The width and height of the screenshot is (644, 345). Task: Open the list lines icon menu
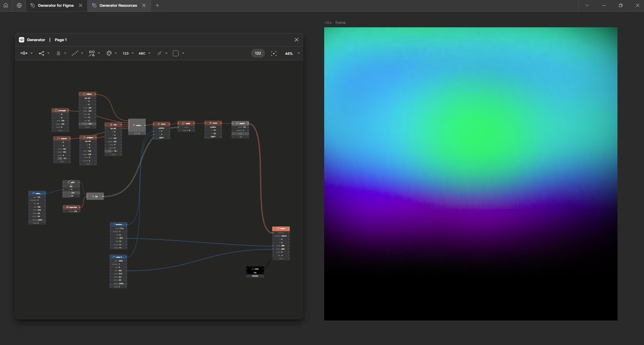point(58,54)
